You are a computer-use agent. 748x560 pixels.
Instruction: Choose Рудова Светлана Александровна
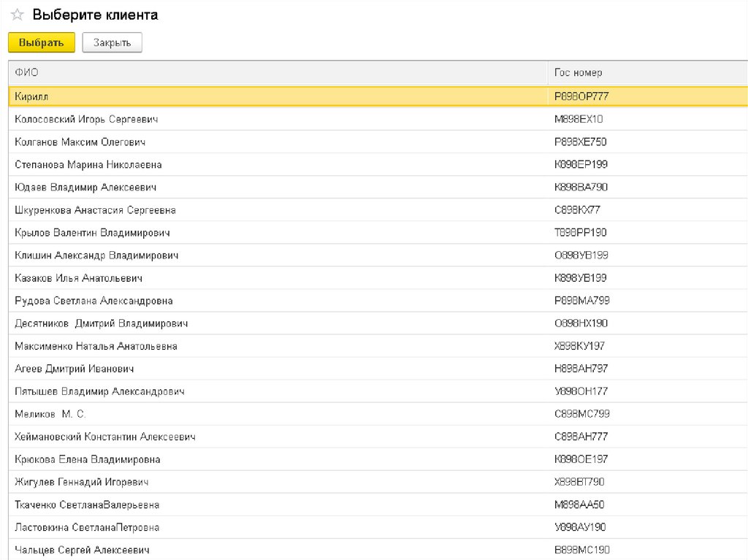pos(93,301)
